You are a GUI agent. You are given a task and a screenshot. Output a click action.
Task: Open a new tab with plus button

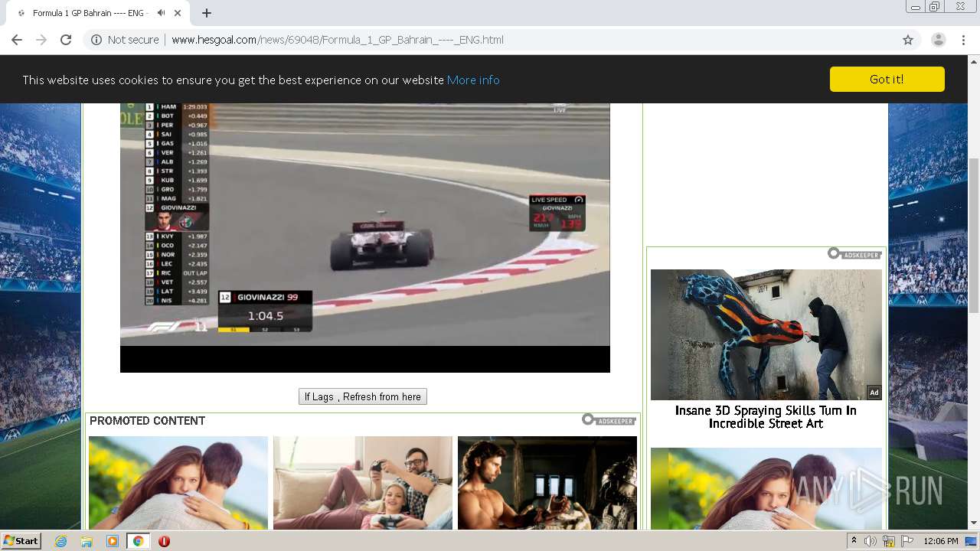point(207,13)
